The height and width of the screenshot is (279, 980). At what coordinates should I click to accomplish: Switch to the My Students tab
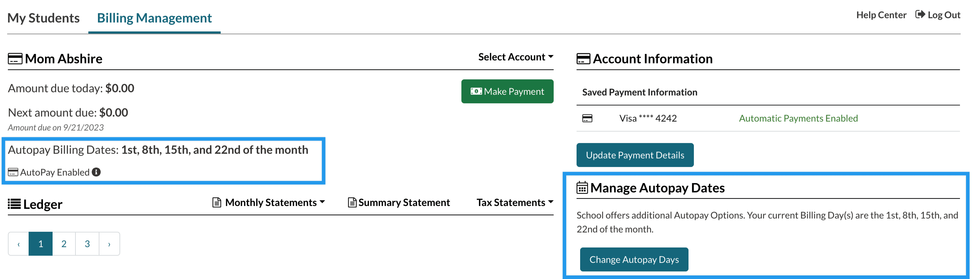[43, 18]
